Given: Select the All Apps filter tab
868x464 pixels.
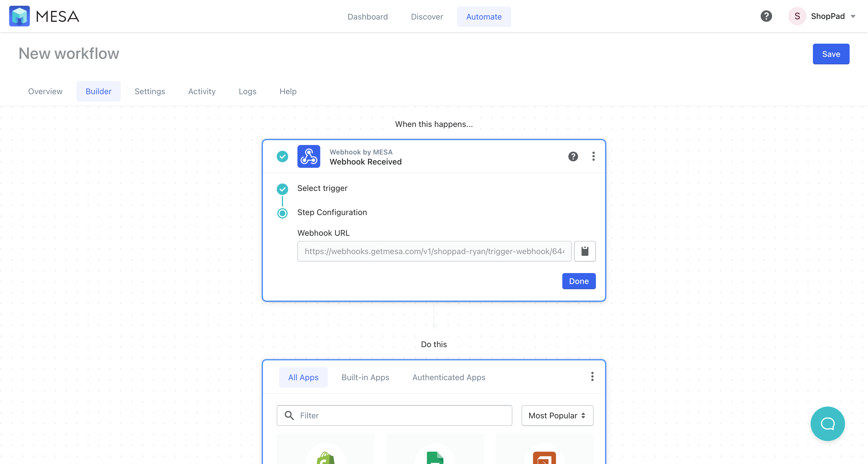Looking at the screenshot, I should pyautogui.click(x=303, y=377).
